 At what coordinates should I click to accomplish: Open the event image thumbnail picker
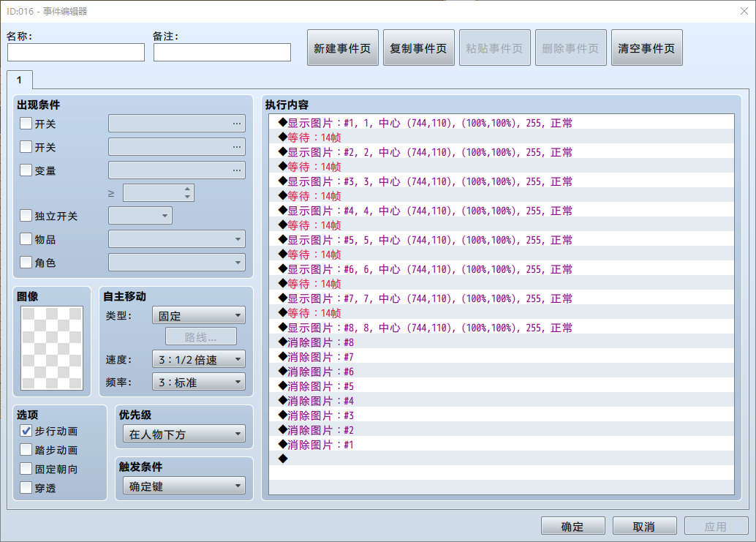pos(52,347)
